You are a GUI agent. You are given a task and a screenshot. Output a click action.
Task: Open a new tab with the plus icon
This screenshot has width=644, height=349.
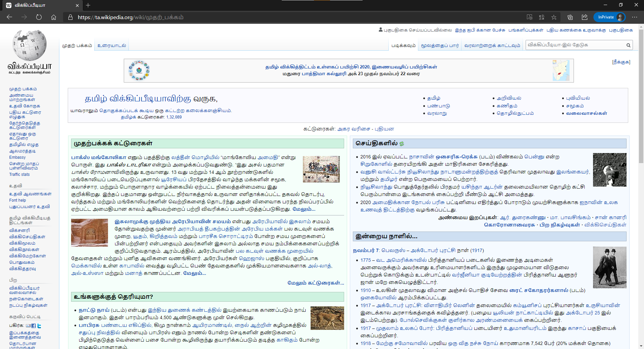pos(88,5)
